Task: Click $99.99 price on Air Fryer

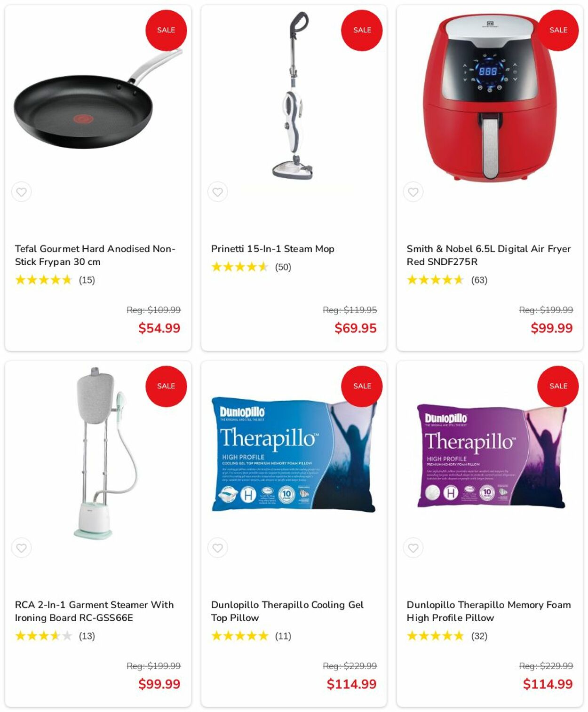Action: (x=551, y=328)
